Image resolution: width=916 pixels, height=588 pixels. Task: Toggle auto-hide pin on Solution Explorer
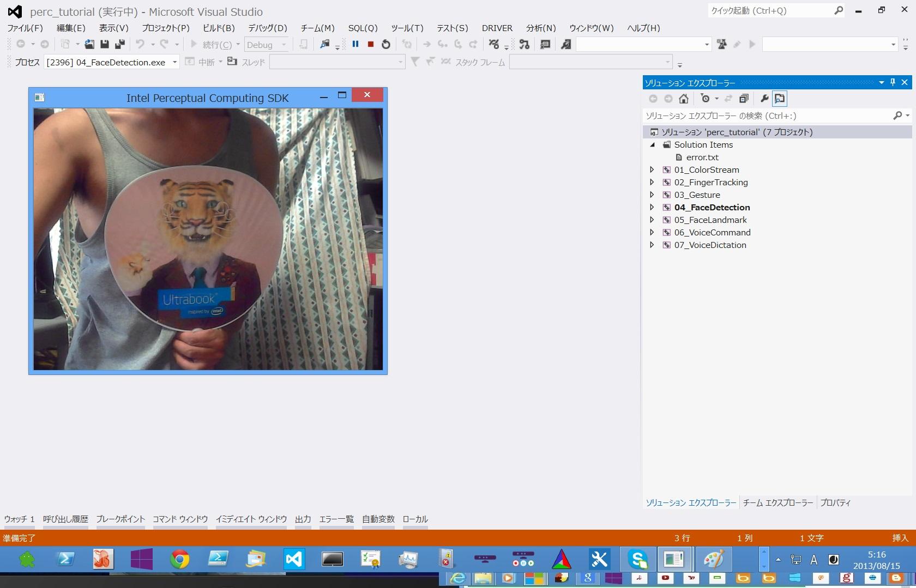(x=893, y=82)
